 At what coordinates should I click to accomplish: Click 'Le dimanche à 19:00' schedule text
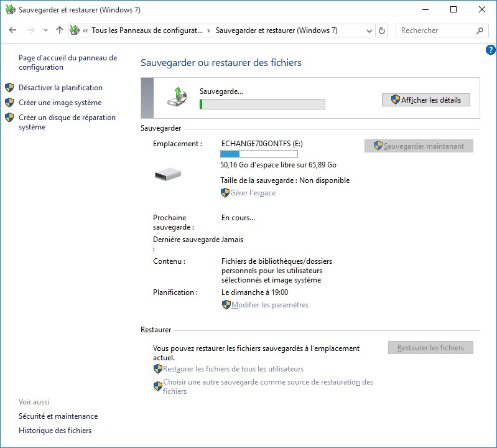tap(254, 292)
